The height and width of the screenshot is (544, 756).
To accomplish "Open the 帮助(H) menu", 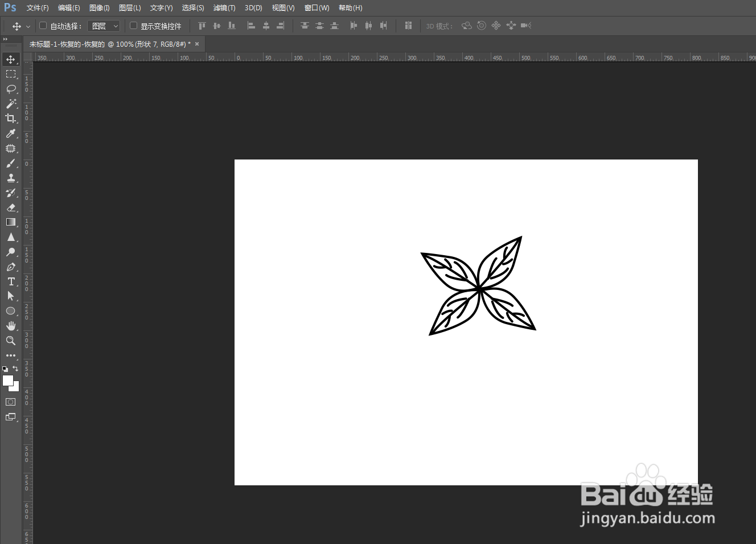I will pos(350,8).
